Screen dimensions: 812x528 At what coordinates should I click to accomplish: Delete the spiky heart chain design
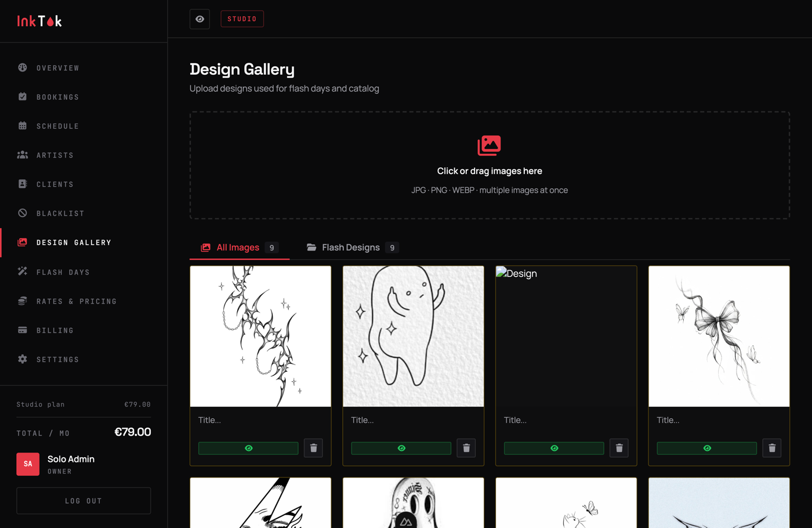[313, 448]
